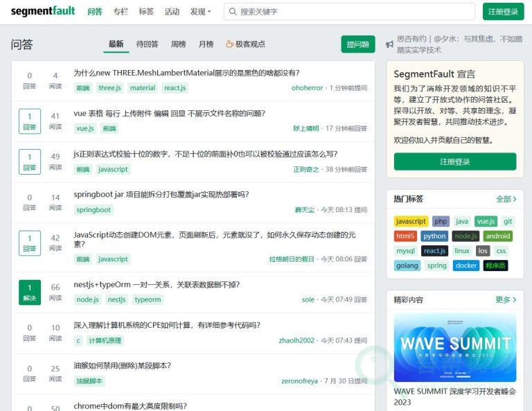Select the yellow javascript hot tag
The height and width of the screenshot is (411, 532).
(411, 221)
